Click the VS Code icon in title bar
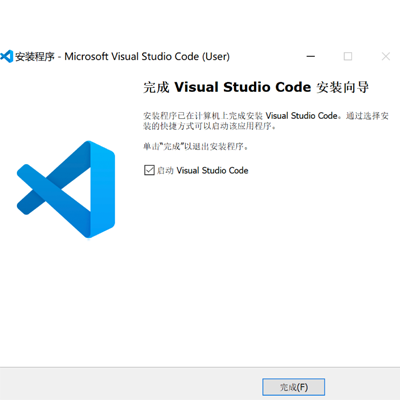 (6, 56)
